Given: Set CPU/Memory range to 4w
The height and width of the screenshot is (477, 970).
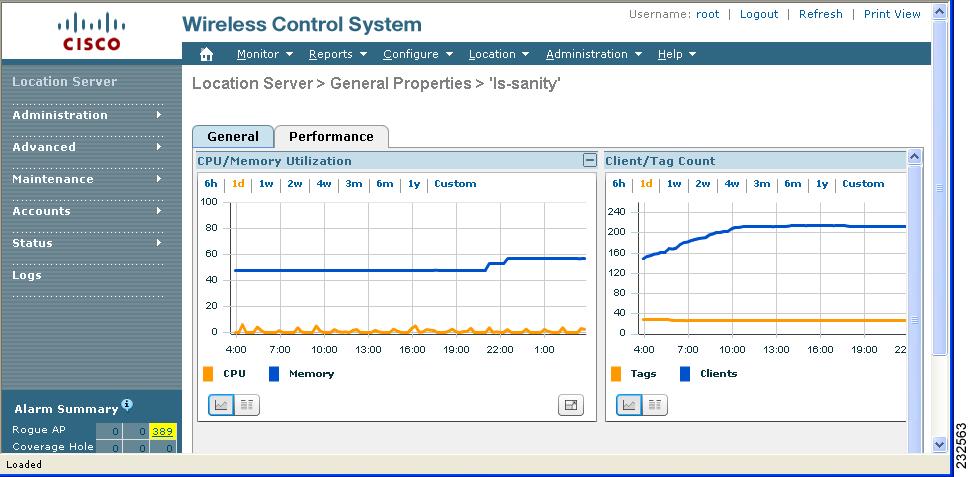Looking at the screenshot, I should pyautogui.click(x=324, y=184).
